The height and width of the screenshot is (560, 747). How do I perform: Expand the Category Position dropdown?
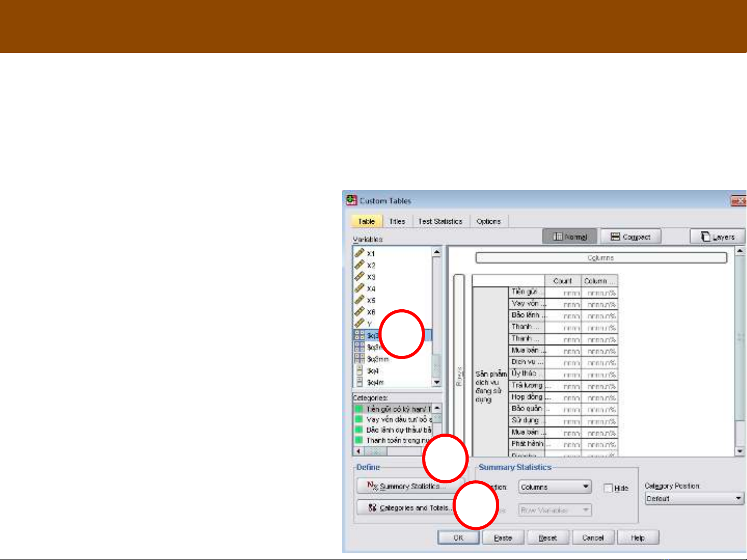pos(694,498)
